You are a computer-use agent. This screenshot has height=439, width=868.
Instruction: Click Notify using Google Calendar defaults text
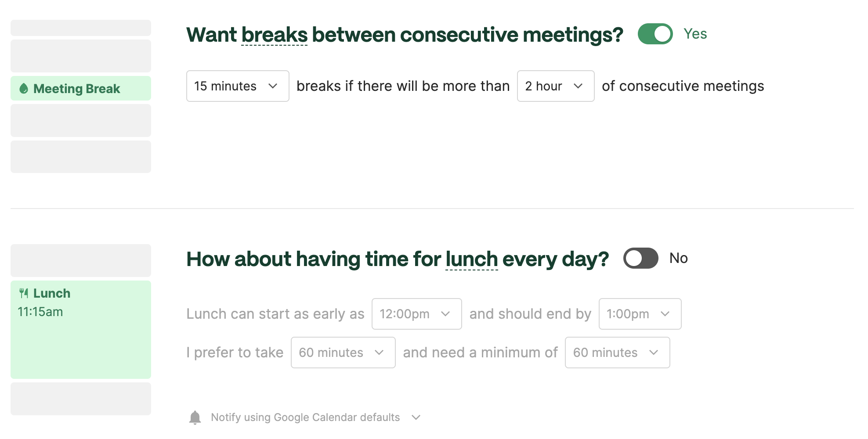point(305,417)
